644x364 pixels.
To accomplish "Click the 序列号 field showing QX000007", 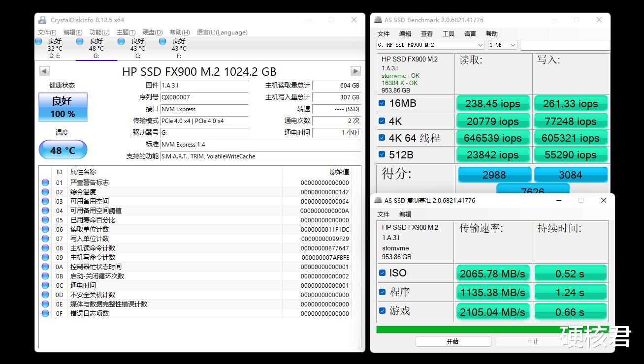I will 204,97.
